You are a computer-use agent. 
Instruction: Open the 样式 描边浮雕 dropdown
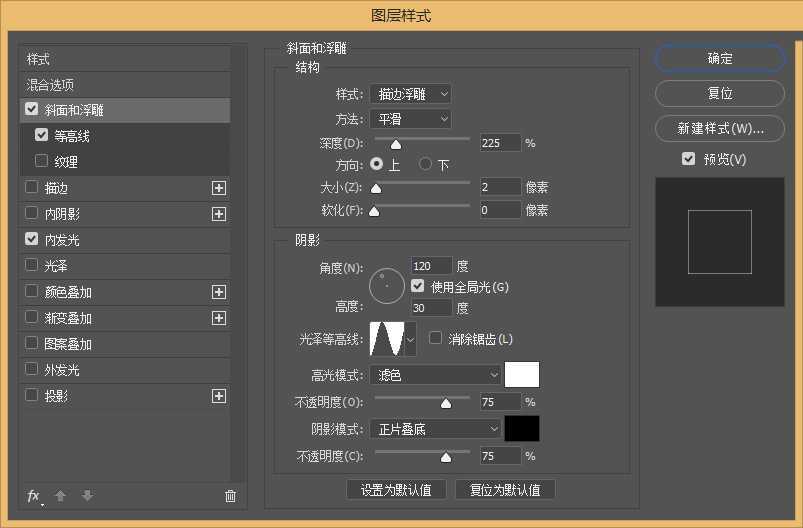[x=410, y=94]
